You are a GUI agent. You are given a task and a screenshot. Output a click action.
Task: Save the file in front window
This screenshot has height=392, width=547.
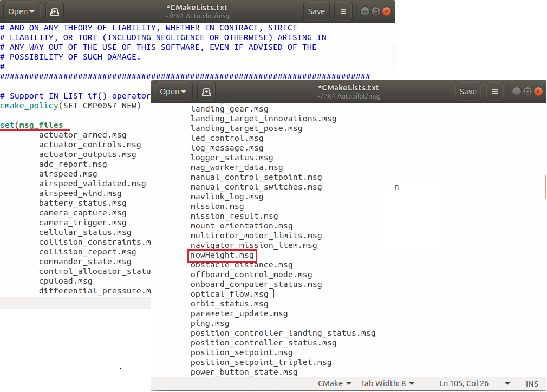(x=468, y=92)
